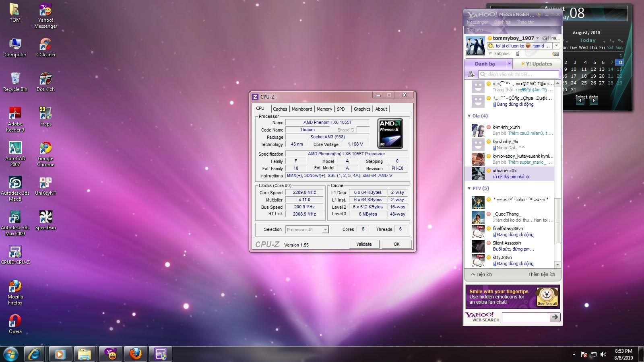Open Windows Explorer from taskbar

coord(85,354)
